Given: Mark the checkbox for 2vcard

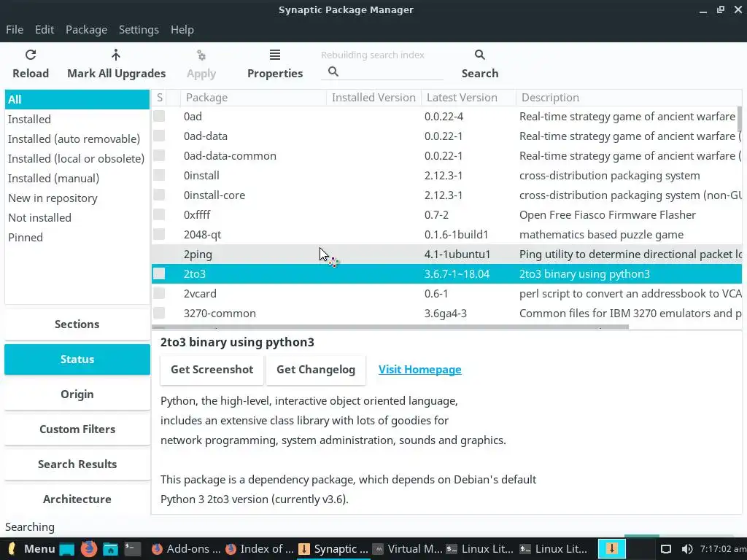Looking at the screenshot, I should tap(159, 293).
